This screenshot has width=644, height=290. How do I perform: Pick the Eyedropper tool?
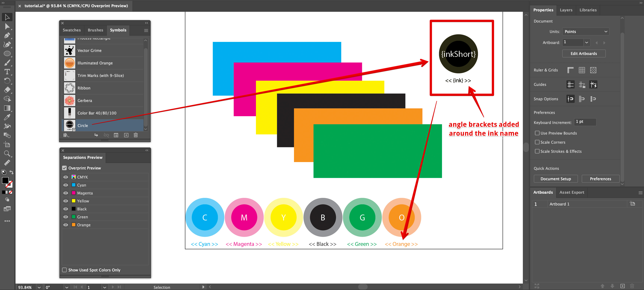(7, 117)
